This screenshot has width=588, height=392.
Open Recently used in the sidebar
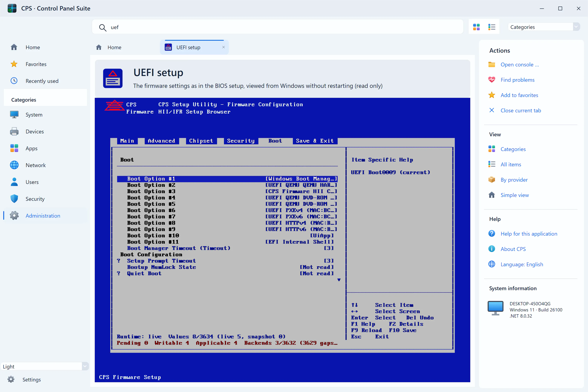coord(46,81)
